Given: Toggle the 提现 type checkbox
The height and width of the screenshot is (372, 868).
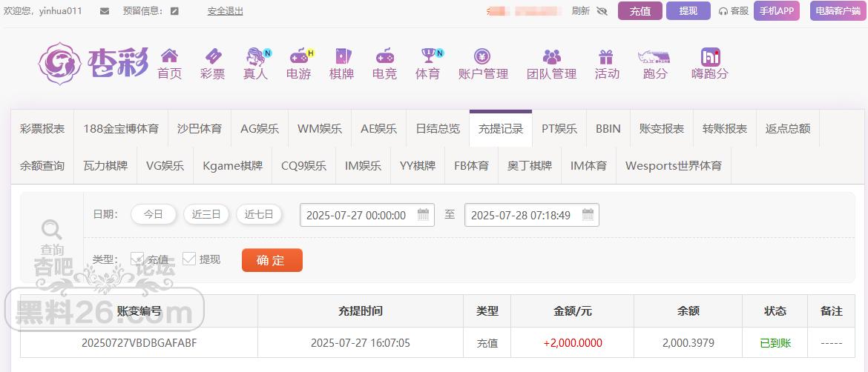Looking at the screenshot, I should coord(189,259).
